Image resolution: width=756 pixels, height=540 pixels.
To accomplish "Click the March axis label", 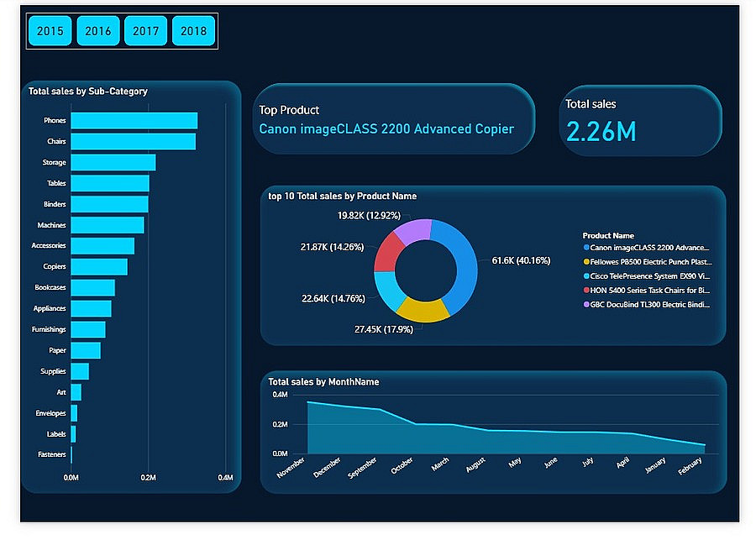I will [x=439, y=464].
